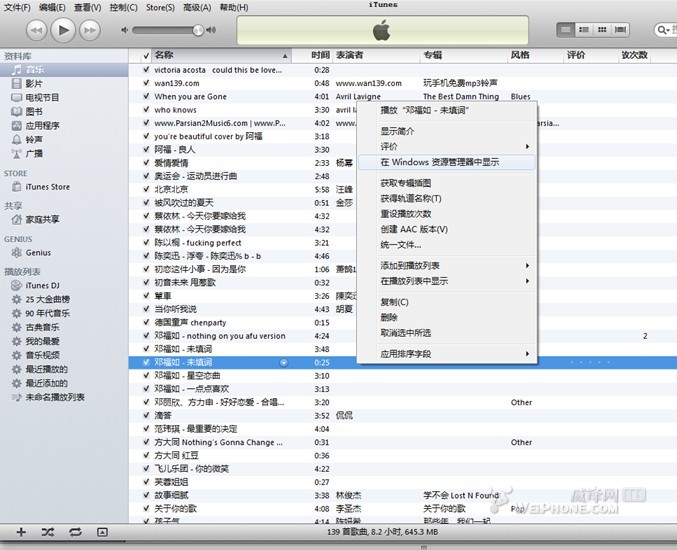Click the search magnifier icon
Viewport: 677px width, 550px height.
(662, 30)
